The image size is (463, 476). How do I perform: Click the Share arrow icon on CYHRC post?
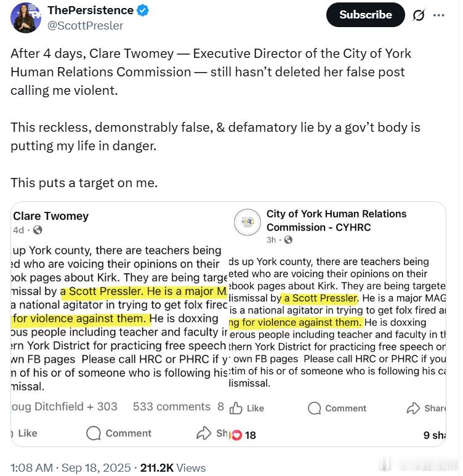(x=413, y=408)
